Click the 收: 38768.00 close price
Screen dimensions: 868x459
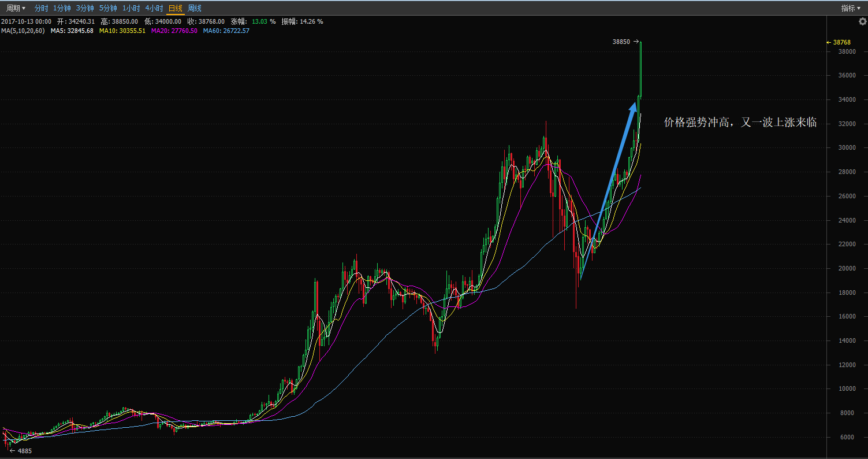206,21
